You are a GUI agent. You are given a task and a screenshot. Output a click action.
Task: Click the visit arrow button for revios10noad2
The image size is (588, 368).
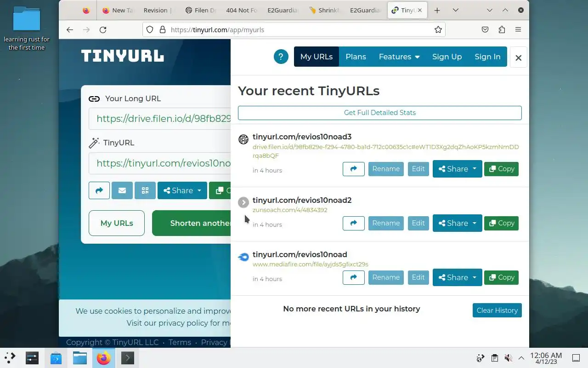[x=354, y=223]
